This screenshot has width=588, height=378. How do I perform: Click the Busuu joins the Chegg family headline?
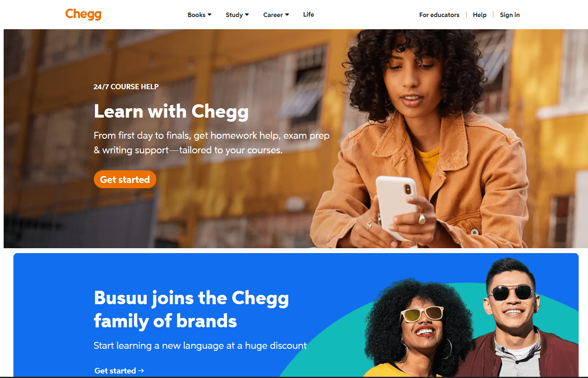click(191, 309)
